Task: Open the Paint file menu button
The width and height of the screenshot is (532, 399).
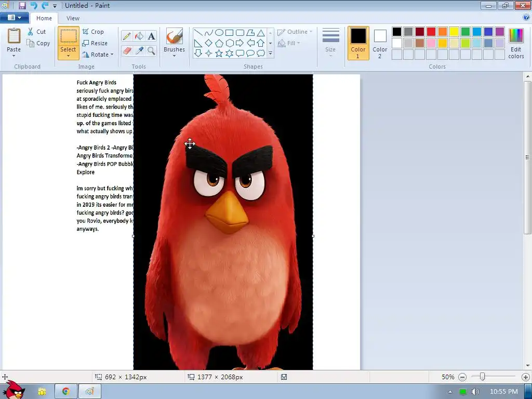Action: point(14,18)
